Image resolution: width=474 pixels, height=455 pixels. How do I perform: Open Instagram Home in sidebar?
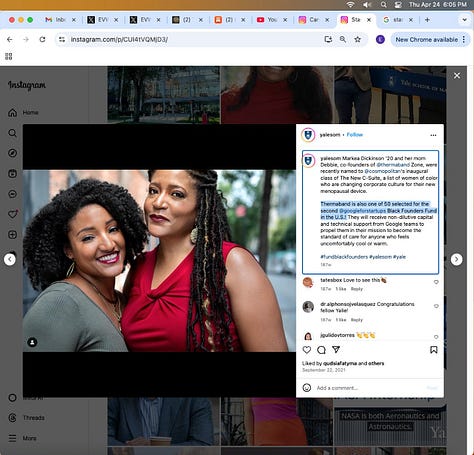pos(23,113)
